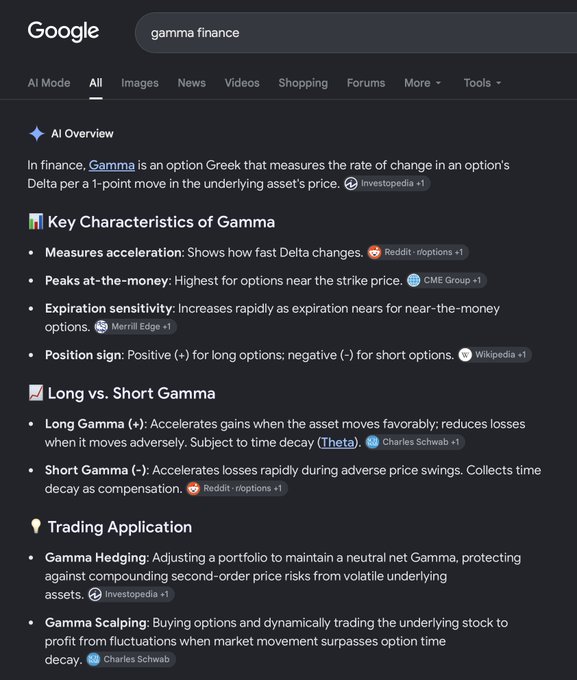Switch to News tab
This screenshot has width=577, height=680.
tap(192, 83)
